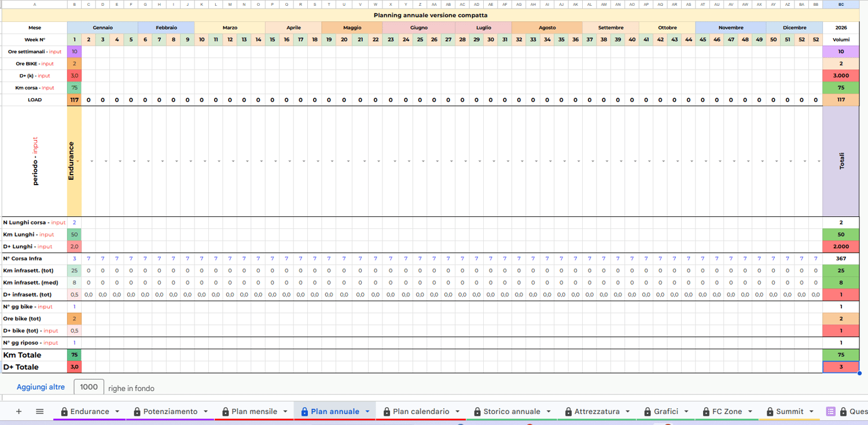Switch to the Endurance sheet tab

click(90, 411)
